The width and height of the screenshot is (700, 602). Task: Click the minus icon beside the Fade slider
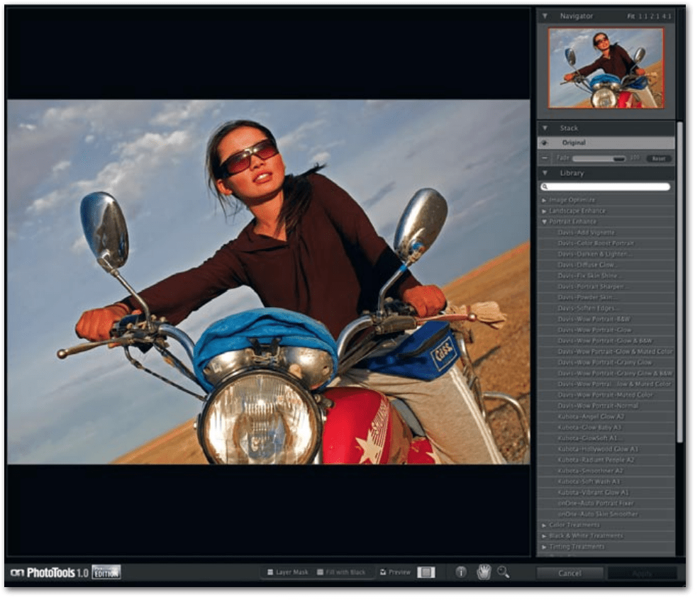pyautogui.click(x=545, y=157)
